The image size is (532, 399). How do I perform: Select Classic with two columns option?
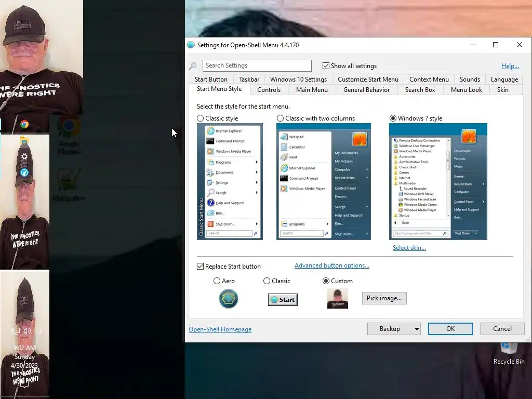pos(280,118)
